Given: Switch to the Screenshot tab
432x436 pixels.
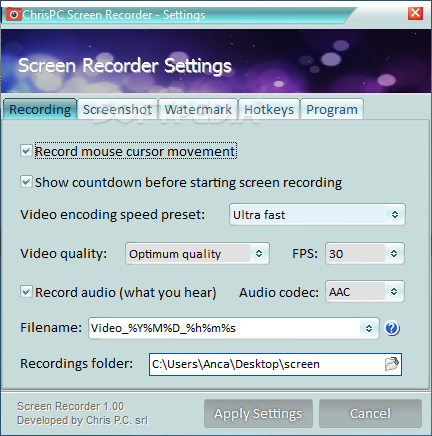Looking at the screenshot, I should point(117,109).
